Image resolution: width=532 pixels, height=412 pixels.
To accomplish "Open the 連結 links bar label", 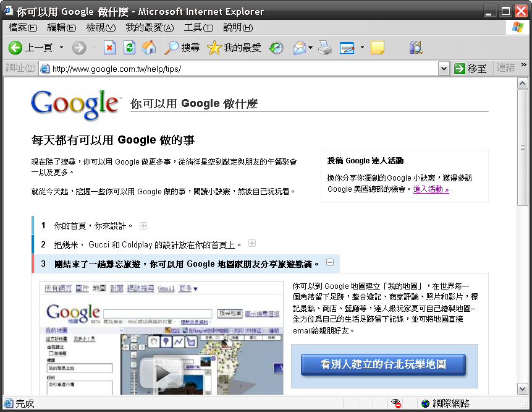I will [x=505, y=68].
